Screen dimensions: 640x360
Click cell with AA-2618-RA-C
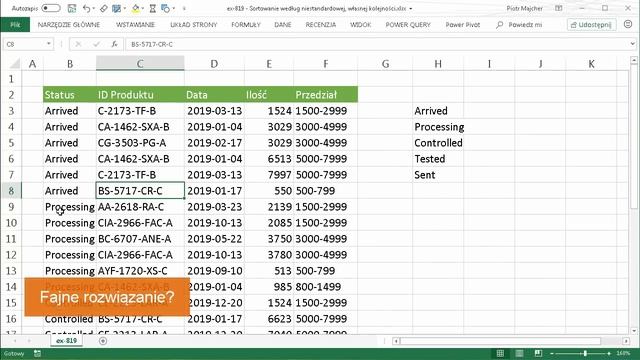140,207
